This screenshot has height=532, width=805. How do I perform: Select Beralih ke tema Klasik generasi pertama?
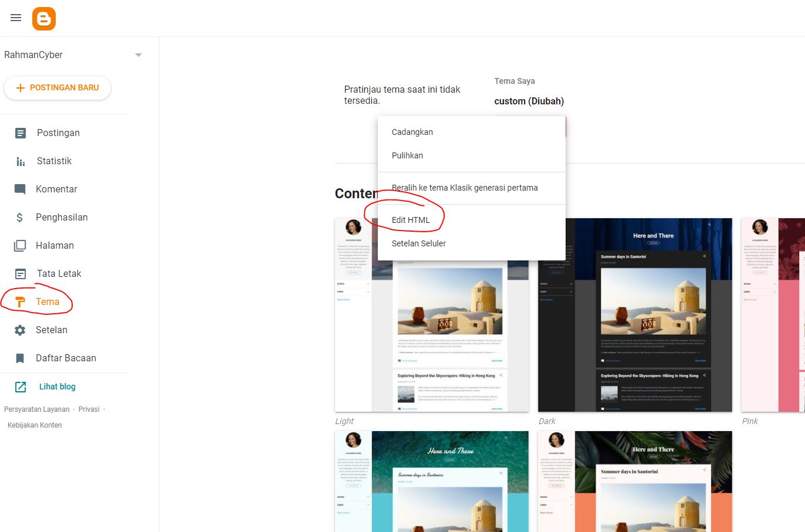point(472,188)
